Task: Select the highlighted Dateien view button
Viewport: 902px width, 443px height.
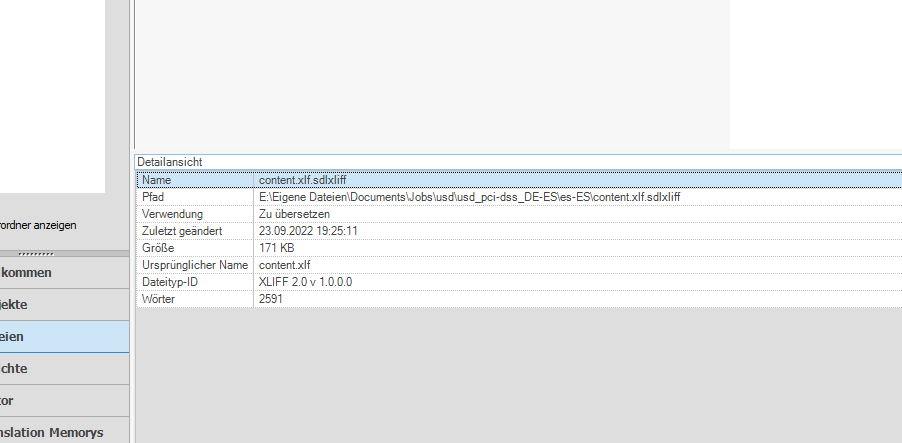Action: tap(64, 337)
